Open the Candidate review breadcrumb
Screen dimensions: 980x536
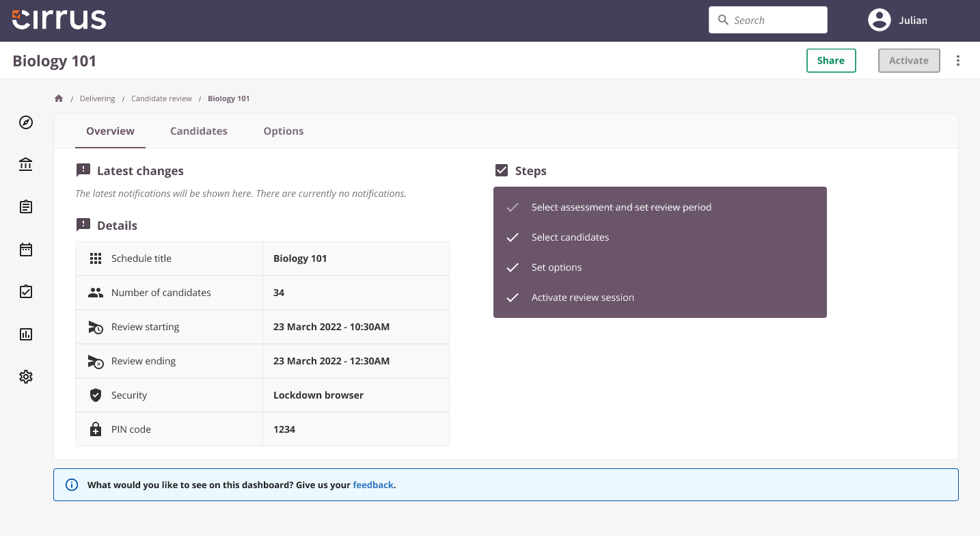pyautogui.click(x=161, y=98)
